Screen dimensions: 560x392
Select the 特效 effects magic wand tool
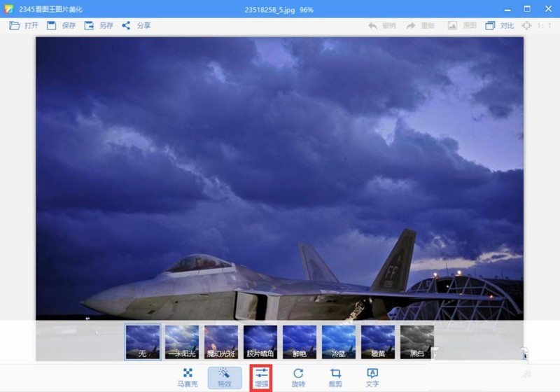tap(225, 378)
